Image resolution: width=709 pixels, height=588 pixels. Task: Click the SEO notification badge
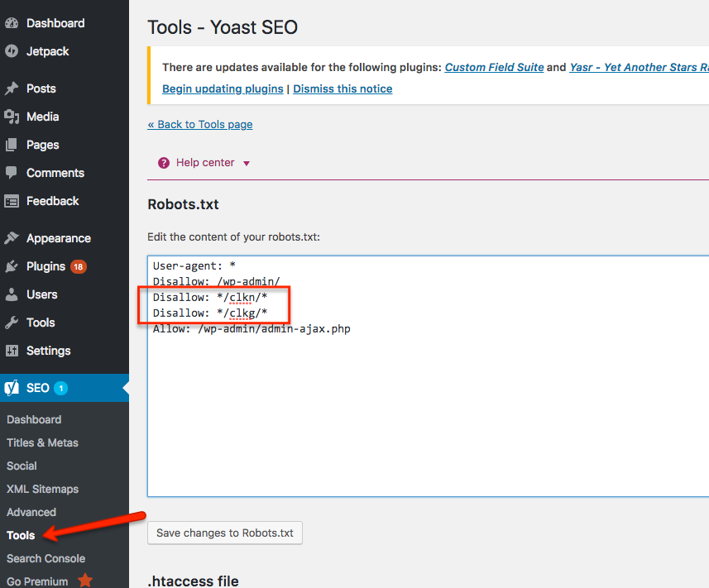click(x=61, y=388)
